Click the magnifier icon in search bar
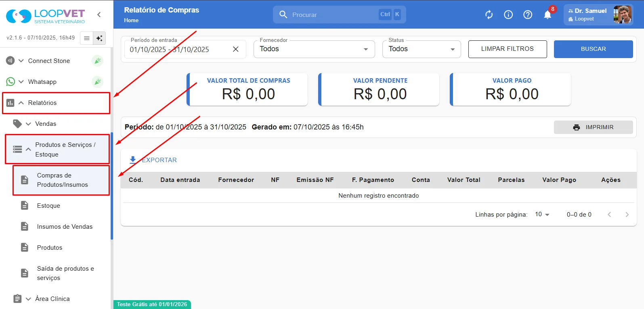 coord(283,15)
